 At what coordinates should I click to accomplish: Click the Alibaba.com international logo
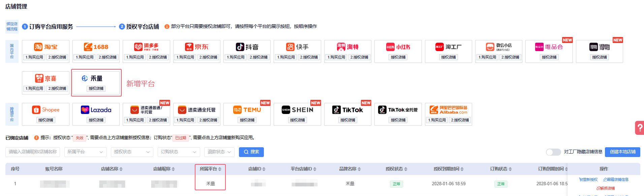point(448,110)
